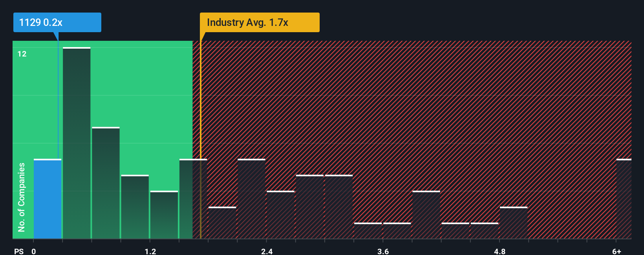Click the '12' y-axis value
The image size is (644, 255).
[x=22, y=54]
